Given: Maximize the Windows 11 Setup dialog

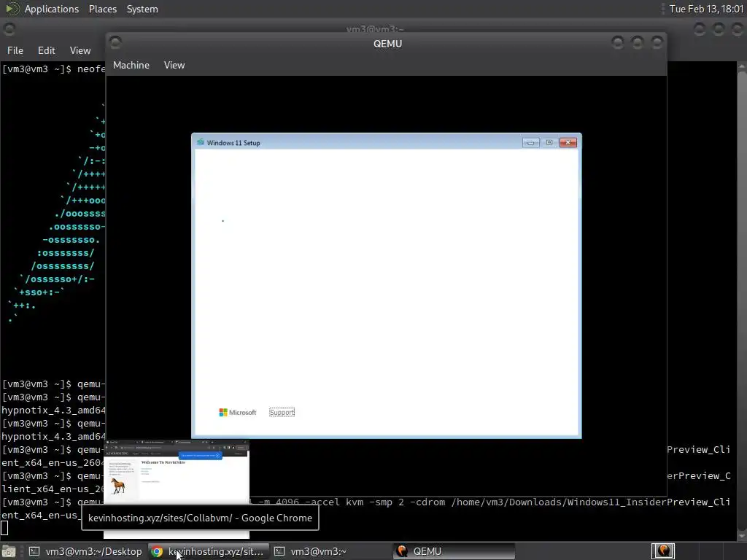Looking at the screenshot, I should tap(549, 142).
